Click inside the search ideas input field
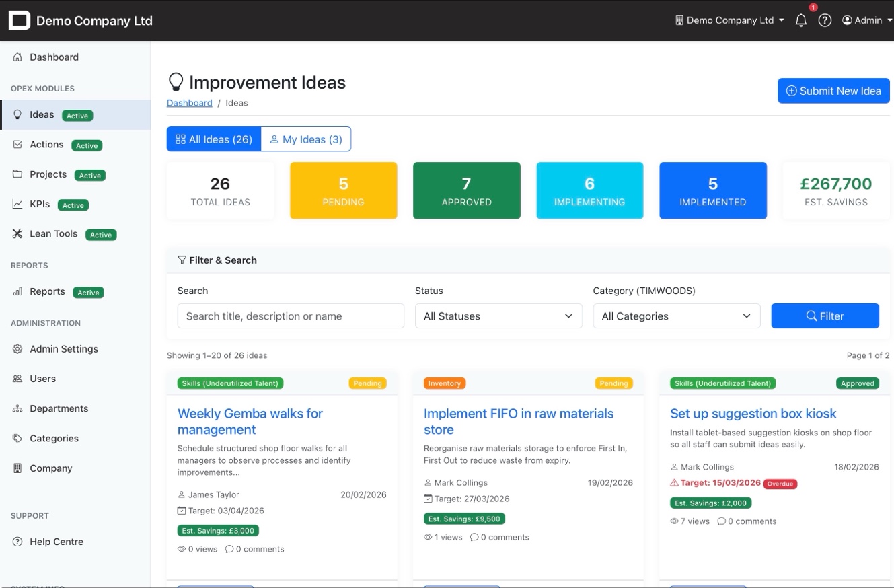The image size is (894, 588). (290, 316)
